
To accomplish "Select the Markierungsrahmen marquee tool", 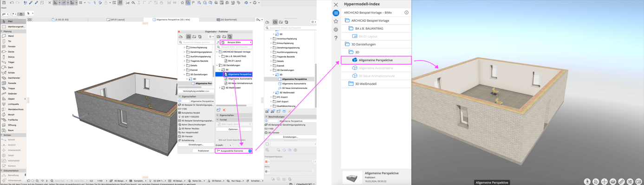I will (13, 26).
